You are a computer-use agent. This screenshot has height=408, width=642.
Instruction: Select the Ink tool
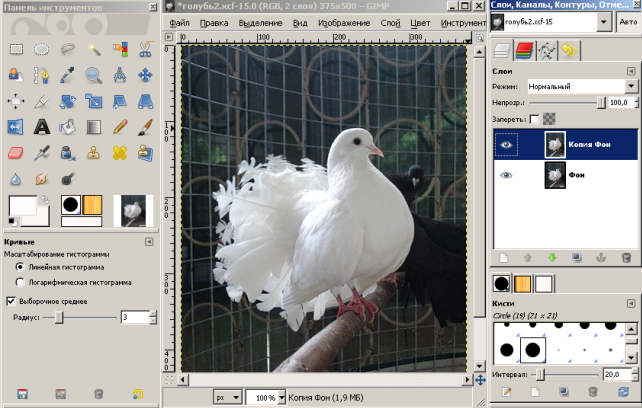68,153
